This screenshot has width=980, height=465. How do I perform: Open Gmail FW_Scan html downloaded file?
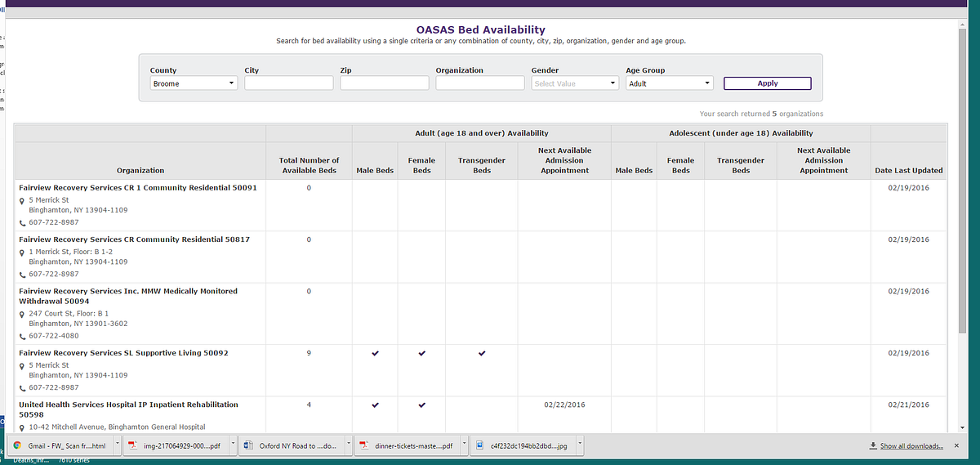point(59,446)
